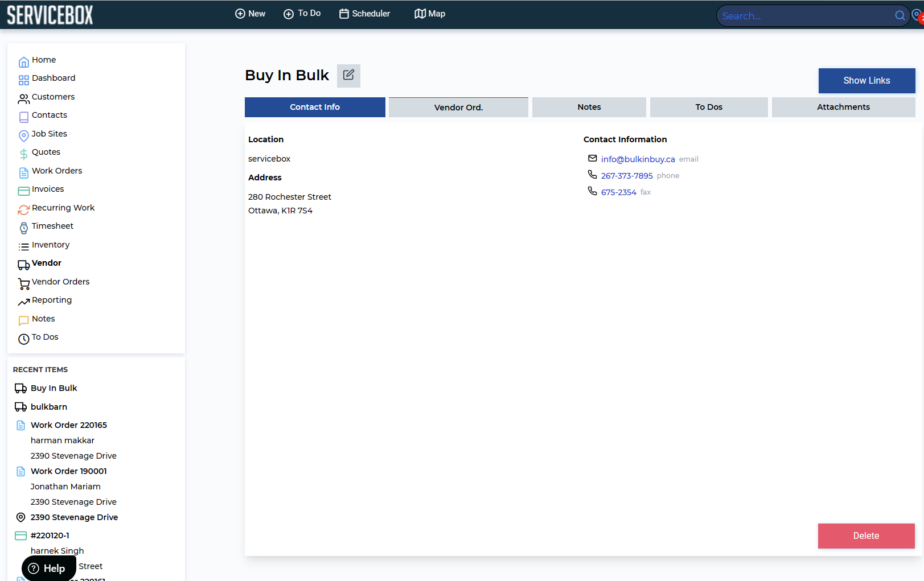
Task: Click the Show Links button
Action: [866, 81]
